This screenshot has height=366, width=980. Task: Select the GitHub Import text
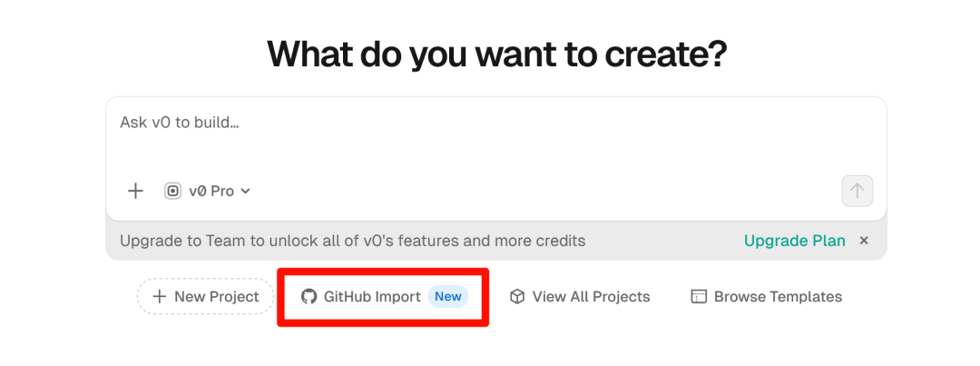[x=372, y=297]
